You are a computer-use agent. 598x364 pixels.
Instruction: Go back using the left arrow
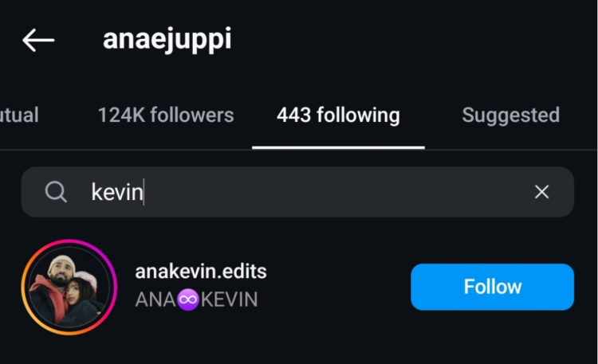(x=38, y=40)
